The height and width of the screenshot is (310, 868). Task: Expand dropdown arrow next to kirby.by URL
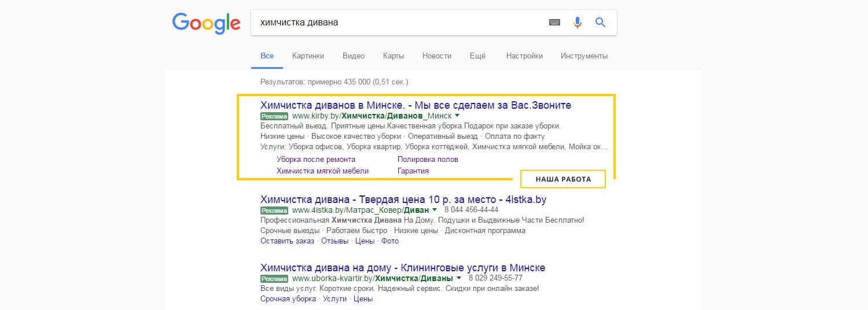[457, 116]
